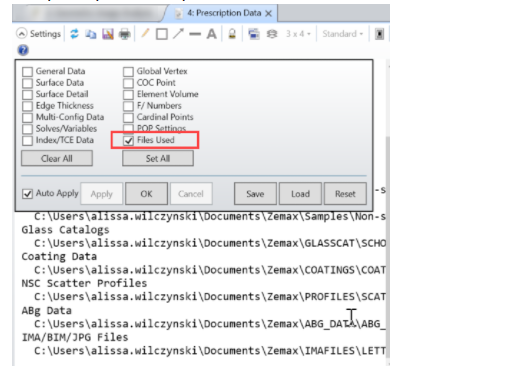
Task: Select the Prescription Data tab
Action: pyautogui.click(x=224, y=13)
